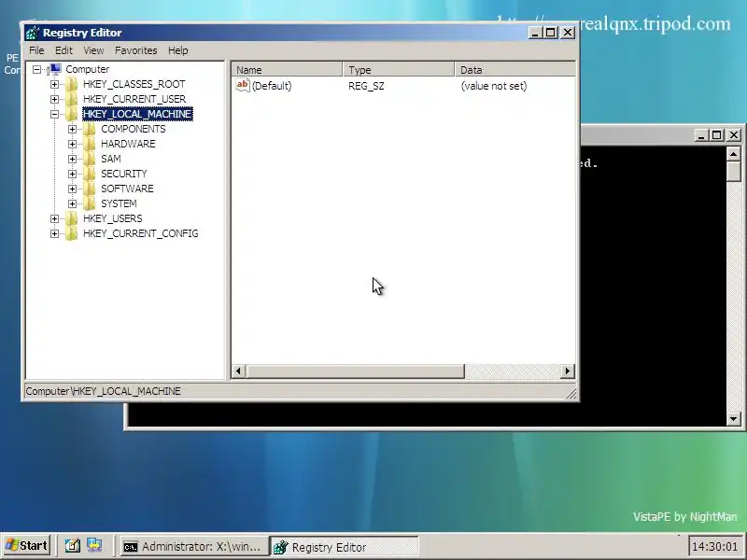This screenshot has height=560, width=747.
Task: Expand the SOFTWARE subkey
Action: 72,189
